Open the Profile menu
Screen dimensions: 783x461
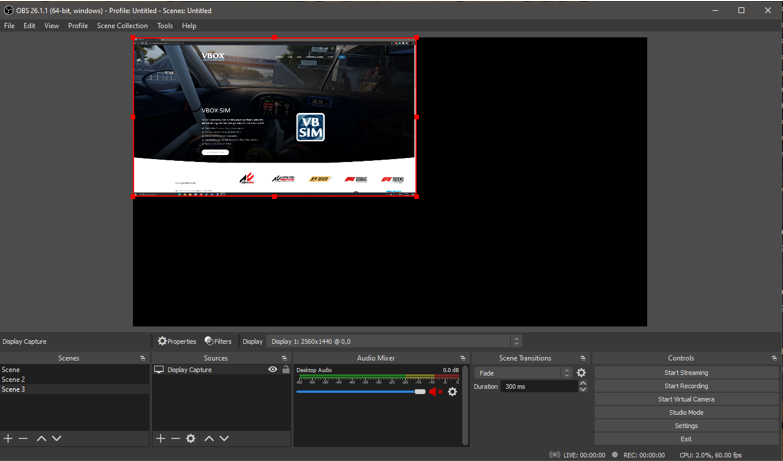click(x=78, y=25)
